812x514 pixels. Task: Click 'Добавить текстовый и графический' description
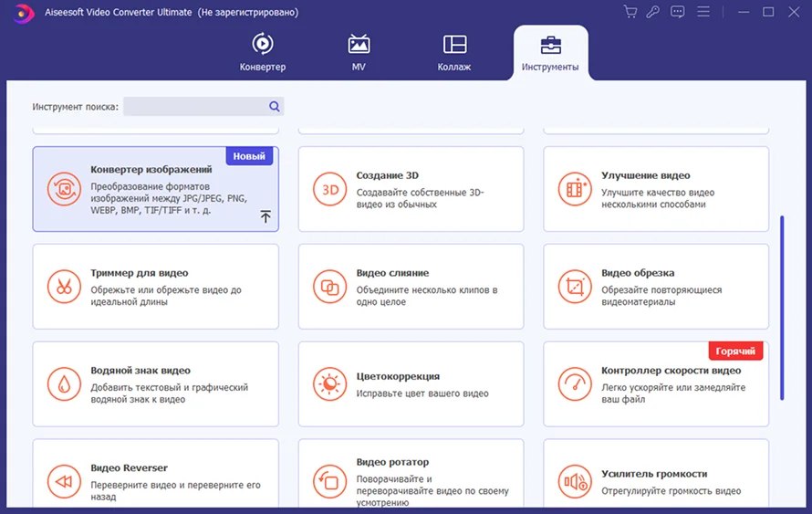pyautogui.click(x=170, y=393)
